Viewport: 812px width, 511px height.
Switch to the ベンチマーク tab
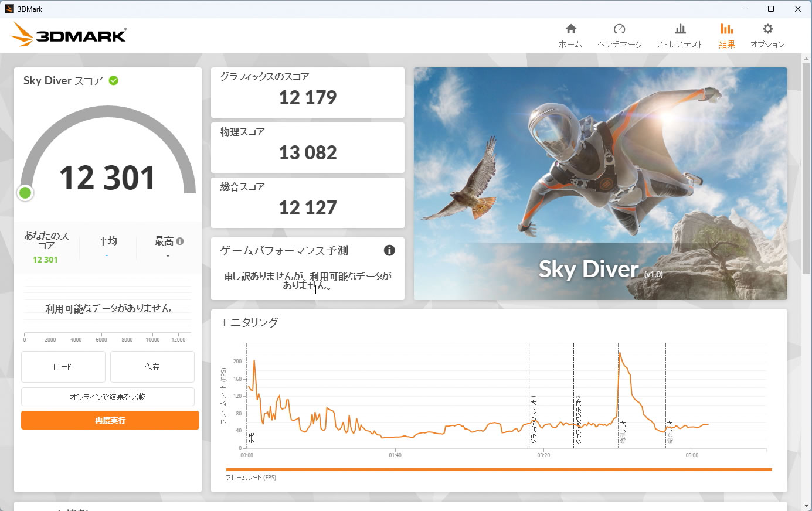[x=620, y=36]
